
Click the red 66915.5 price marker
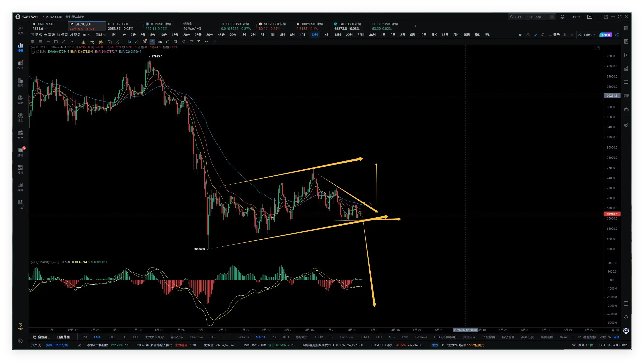(x=612, y=214)
